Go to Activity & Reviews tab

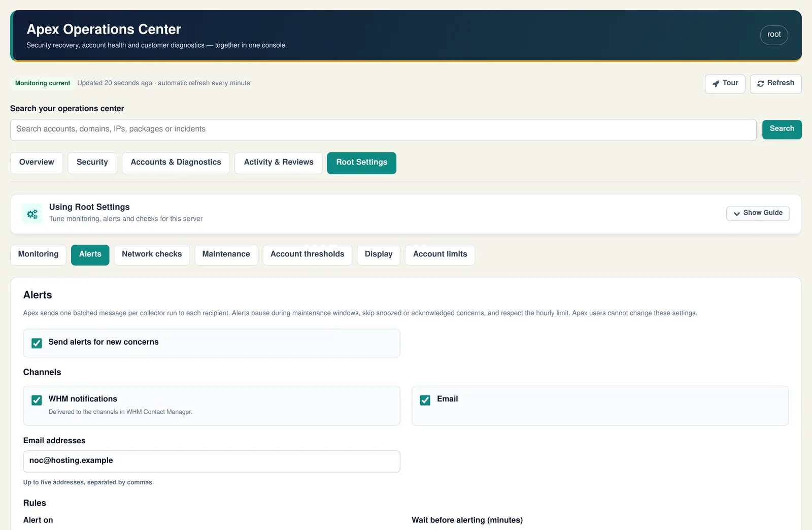(x=279, y=163)
